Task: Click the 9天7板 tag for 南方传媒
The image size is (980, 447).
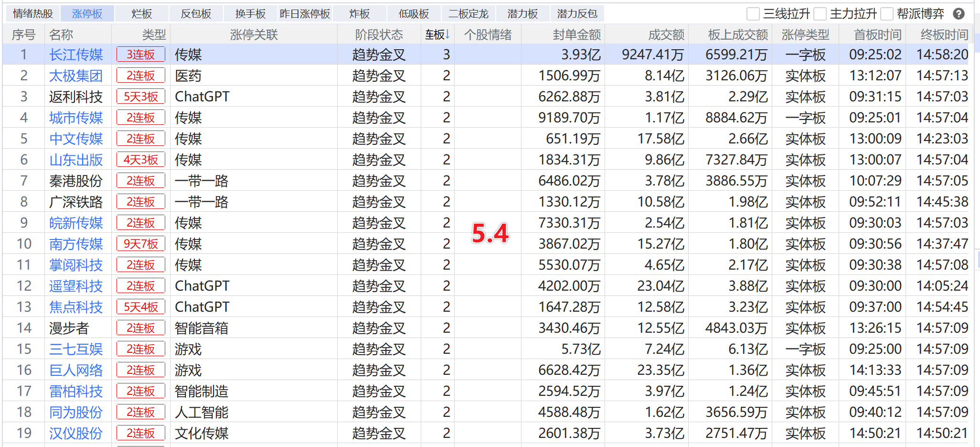Action: tap(141, 244)
